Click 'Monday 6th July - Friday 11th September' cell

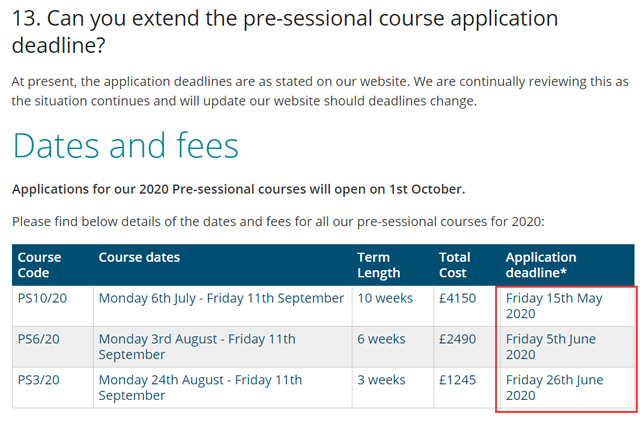coord(223,306)
